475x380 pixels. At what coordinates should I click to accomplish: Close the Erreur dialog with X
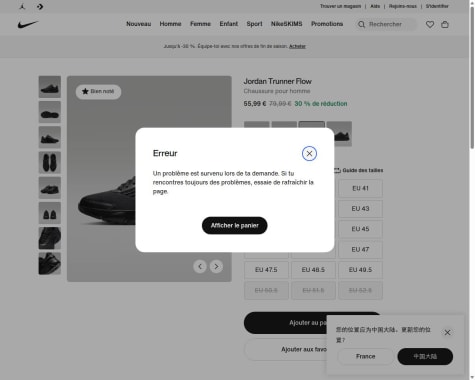click(309, 154)
